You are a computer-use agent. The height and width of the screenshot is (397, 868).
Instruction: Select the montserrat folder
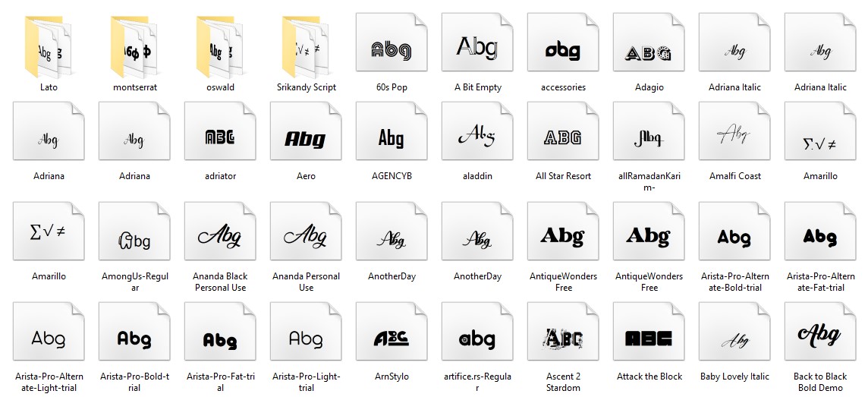(x=134, y=49)
